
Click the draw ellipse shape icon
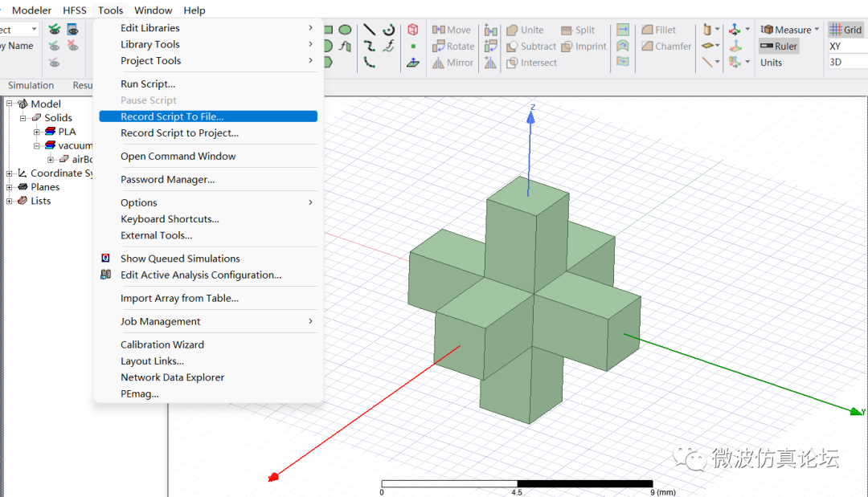tap(345, 30)
